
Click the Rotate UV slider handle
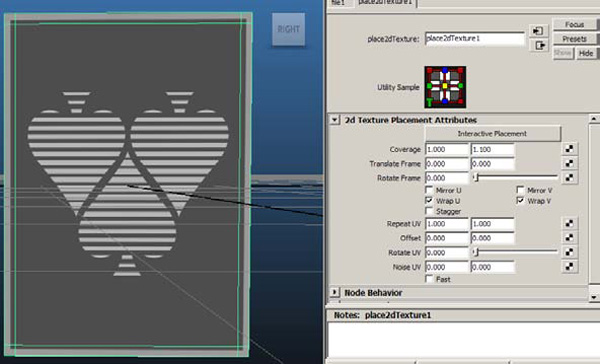click(476, 252)
